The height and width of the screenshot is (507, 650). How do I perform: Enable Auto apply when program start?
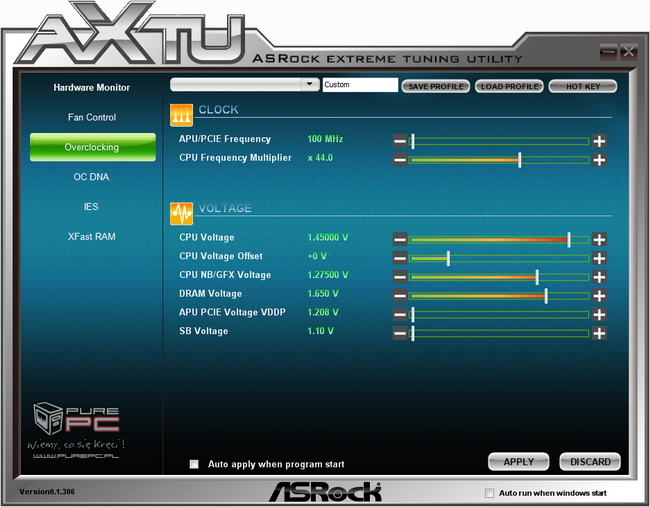(194, 464)
